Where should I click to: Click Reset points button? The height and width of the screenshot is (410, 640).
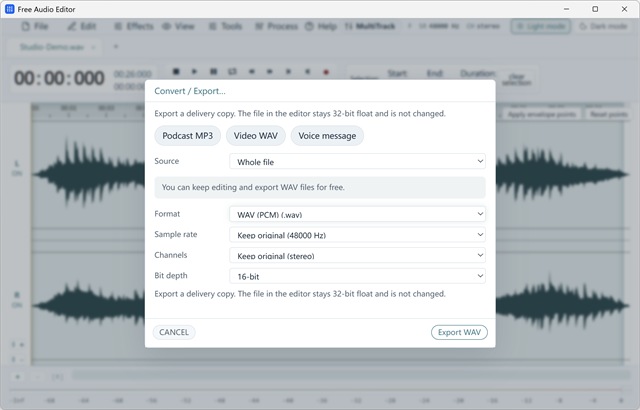click(x=609, y=114)
